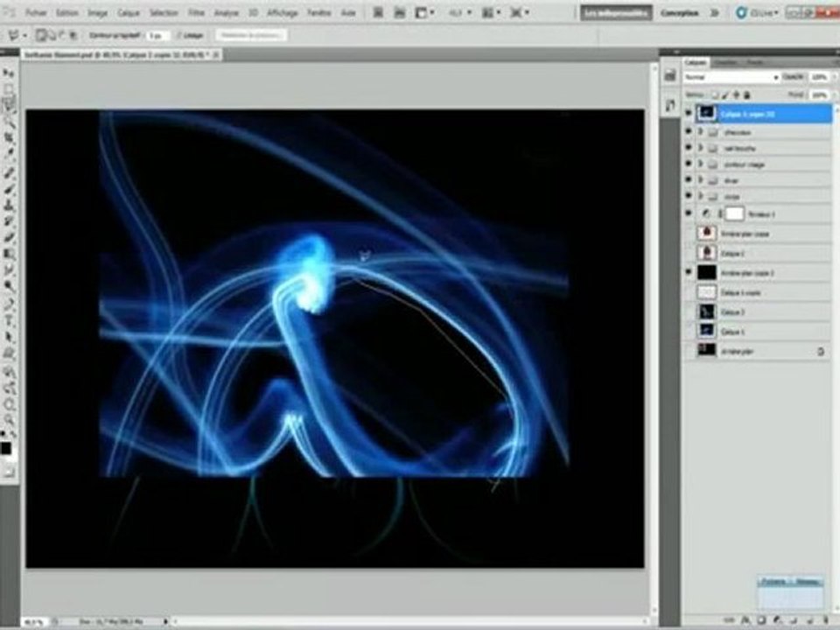The image size is (840, 630).
Task: Click Lock transparent pixels icon
Action: click(715, 94)
